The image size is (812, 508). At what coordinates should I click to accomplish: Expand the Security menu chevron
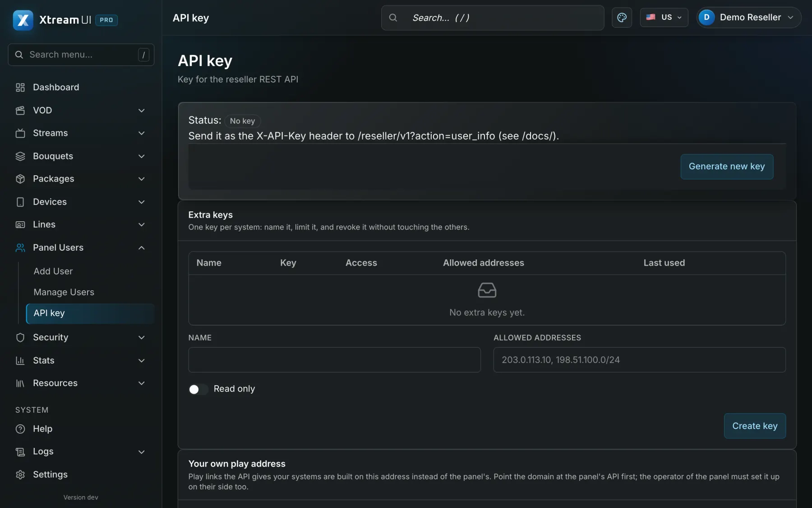pos(142,337)
